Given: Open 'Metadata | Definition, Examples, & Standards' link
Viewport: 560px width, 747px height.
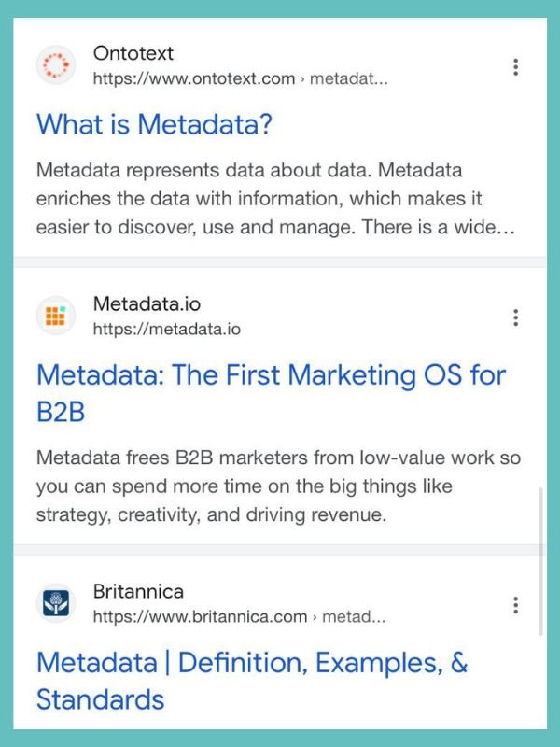Looking at the screenshot, I should click(252, 681).
